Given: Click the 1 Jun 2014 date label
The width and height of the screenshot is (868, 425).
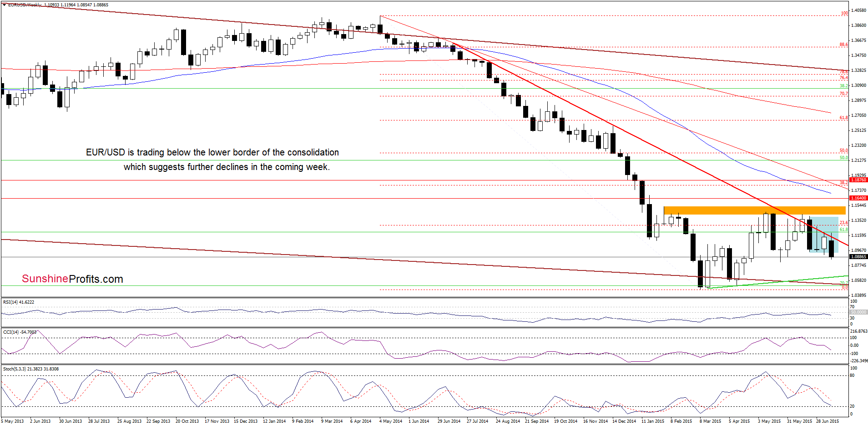Looking at the screenshot, I should [x=419, y=421].
